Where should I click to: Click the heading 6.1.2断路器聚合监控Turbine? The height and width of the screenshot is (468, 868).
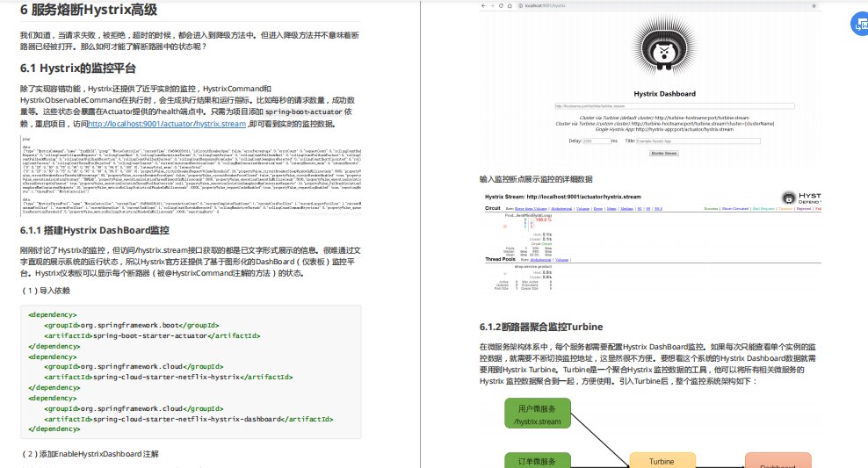point(541,327)
